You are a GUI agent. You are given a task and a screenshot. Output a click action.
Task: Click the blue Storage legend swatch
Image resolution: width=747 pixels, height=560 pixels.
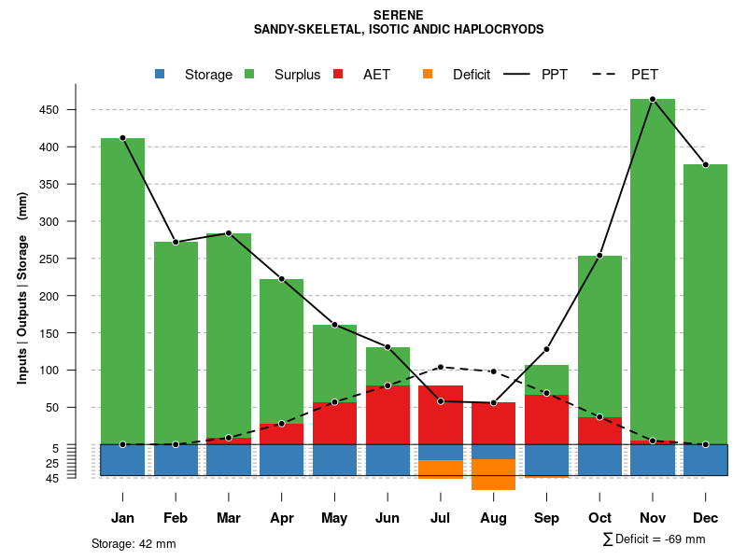[160, 75]
